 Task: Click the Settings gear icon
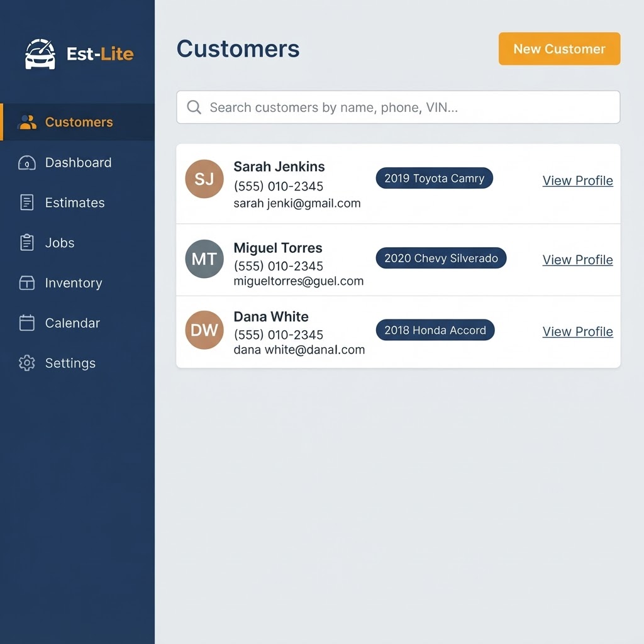point(27,363)
